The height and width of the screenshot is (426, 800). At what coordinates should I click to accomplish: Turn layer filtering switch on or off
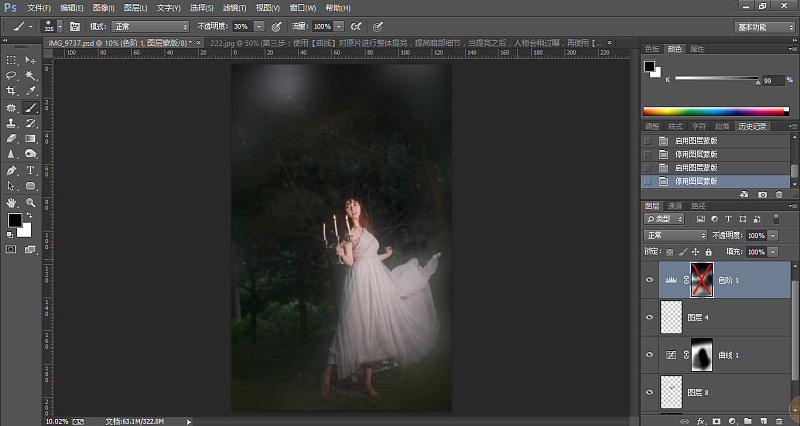point(776,219)
